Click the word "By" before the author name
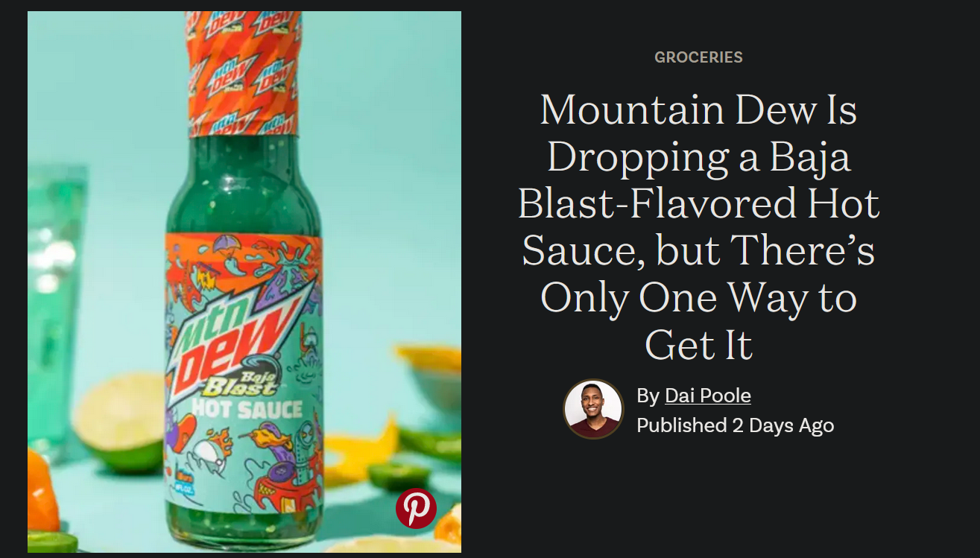The height and width of the screenshot is (558, 980). coord(648,396)
